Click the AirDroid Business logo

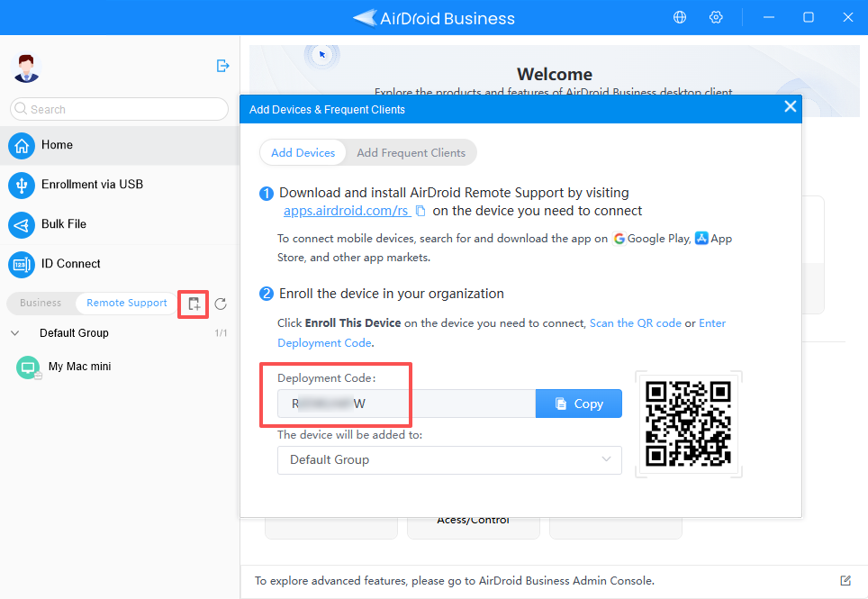[x=434, y=18]
